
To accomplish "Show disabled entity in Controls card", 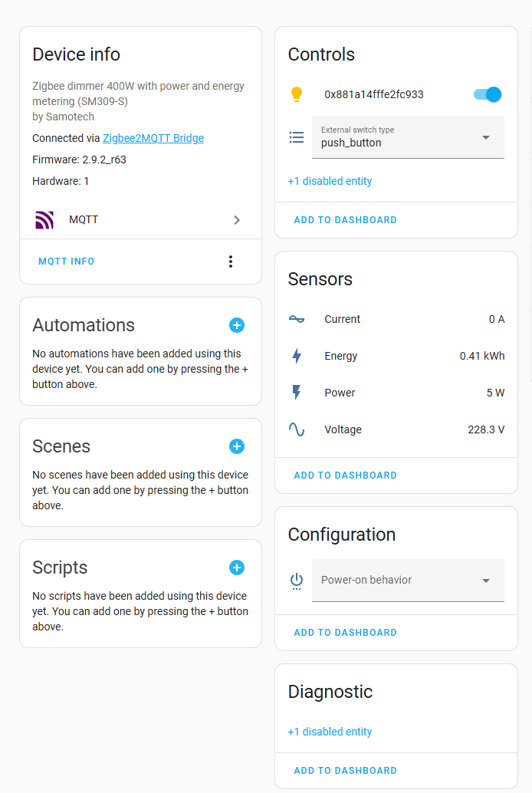I will (x=330, y=181).
